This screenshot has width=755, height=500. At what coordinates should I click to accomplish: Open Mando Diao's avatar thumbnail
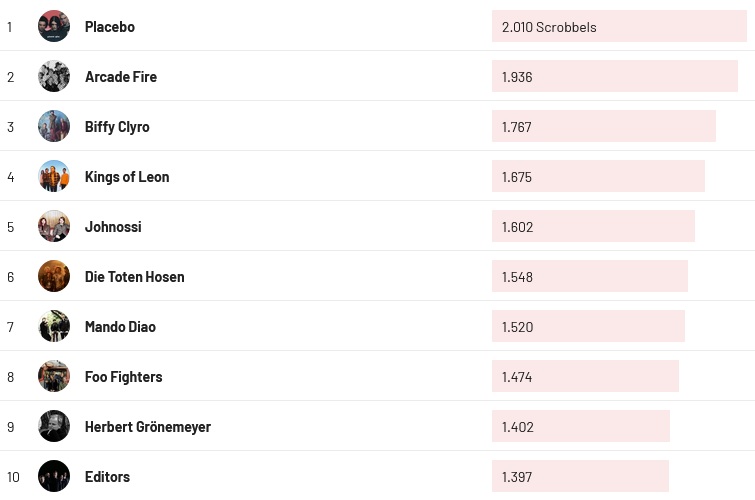[x=54, y=326]
